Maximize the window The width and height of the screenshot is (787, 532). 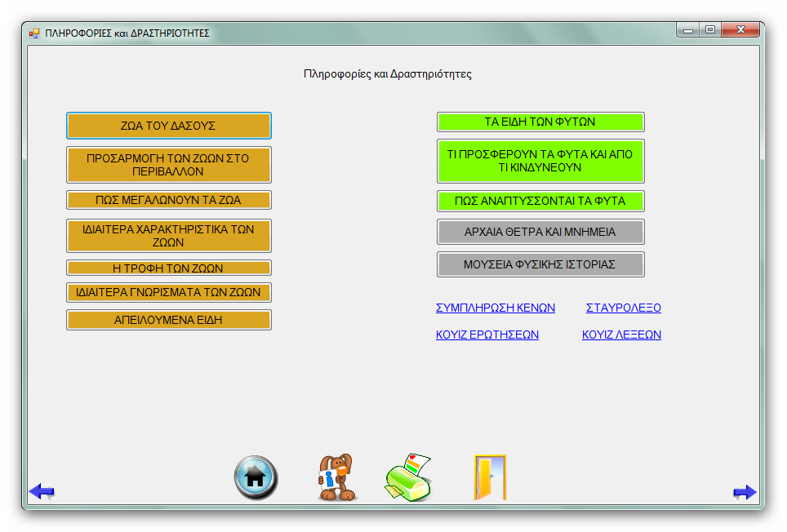click(710, 30)
